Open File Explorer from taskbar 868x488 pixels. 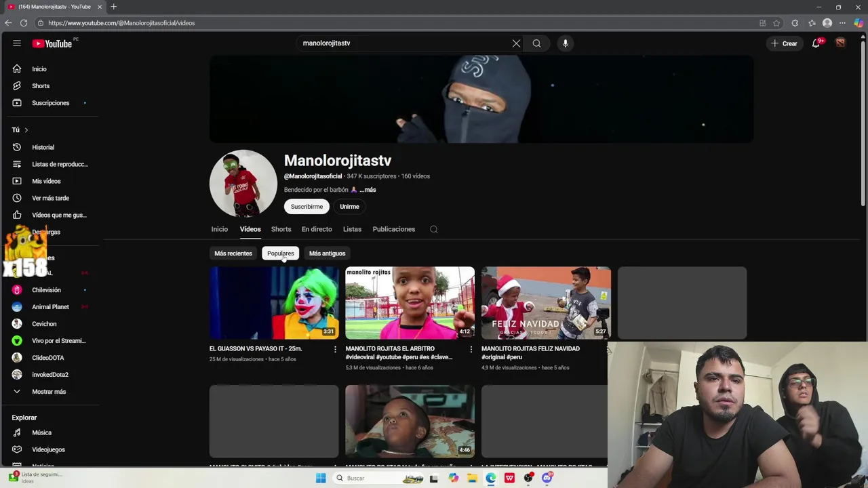[x=472, y=478]
